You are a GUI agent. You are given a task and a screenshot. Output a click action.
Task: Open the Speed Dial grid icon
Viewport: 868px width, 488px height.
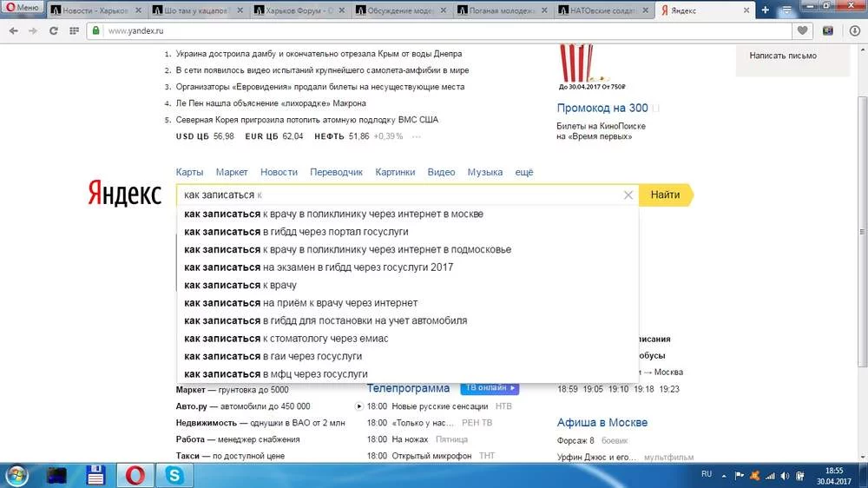[74, 31]
